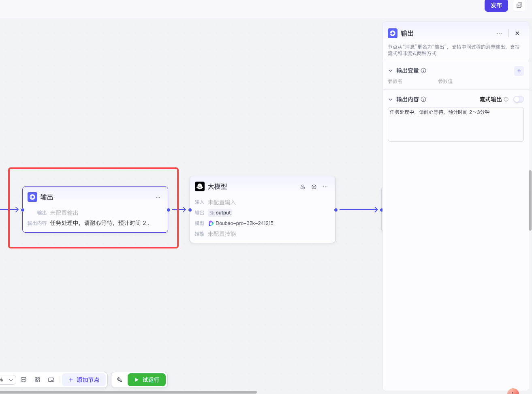Close the 输出 settings panel
Viewport: 532px width, 394px height.
(x=517, y=33)
